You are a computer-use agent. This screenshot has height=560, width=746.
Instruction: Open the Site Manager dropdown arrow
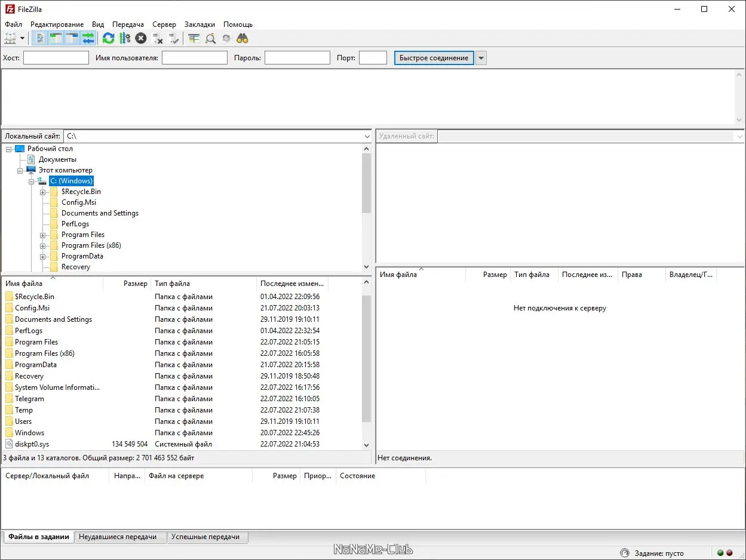point(23,38)
